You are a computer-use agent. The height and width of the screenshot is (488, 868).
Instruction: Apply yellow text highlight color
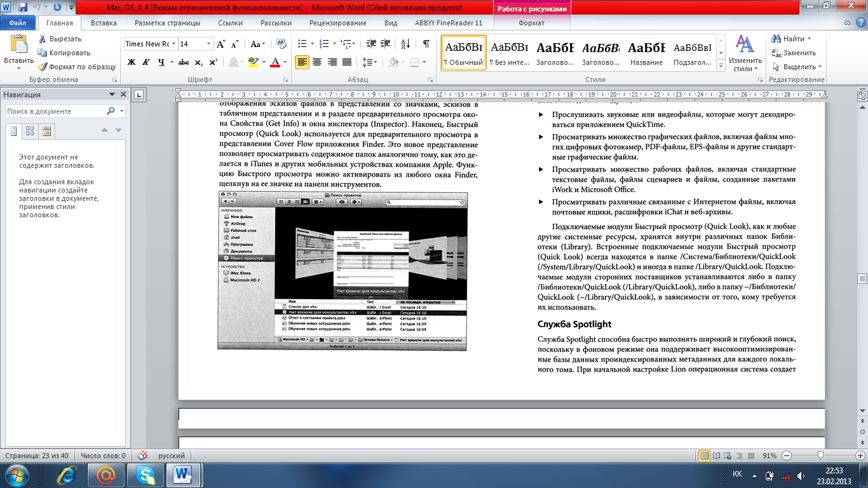tap(252, 62)
